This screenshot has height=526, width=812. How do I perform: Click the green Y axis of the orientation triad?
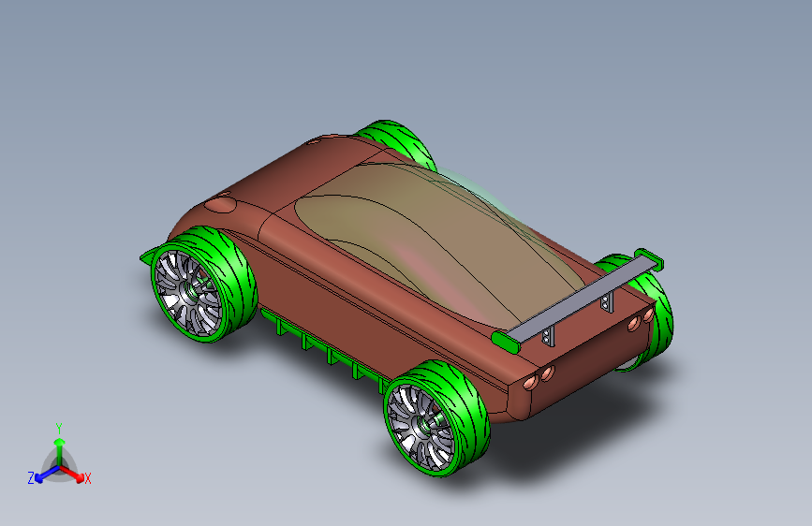tap(60, 451)
